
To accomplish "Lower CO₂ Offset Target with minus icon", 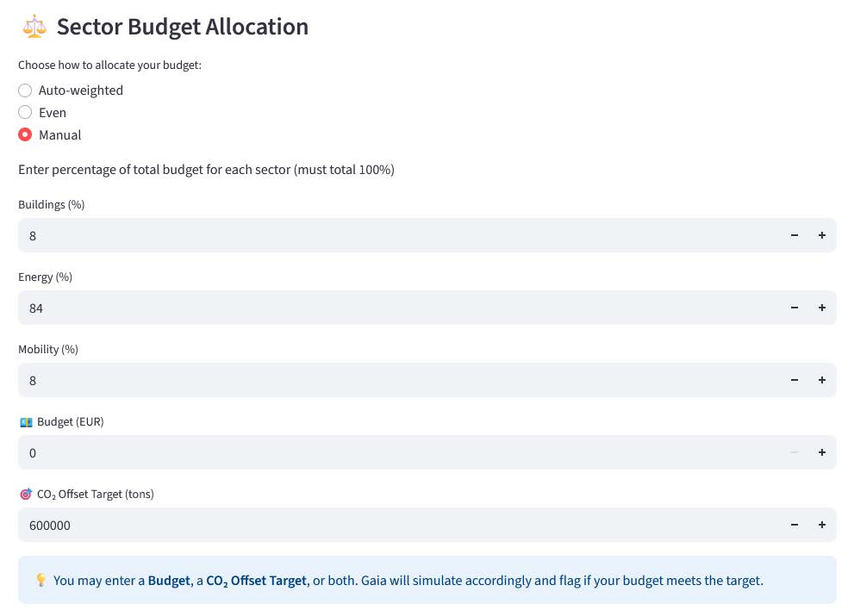I will (x=795, y=525).
